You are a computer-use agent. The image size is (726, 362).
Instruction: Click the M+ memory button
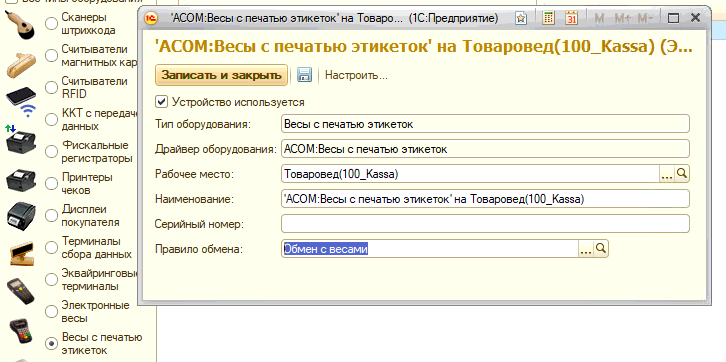click(622, 18)
